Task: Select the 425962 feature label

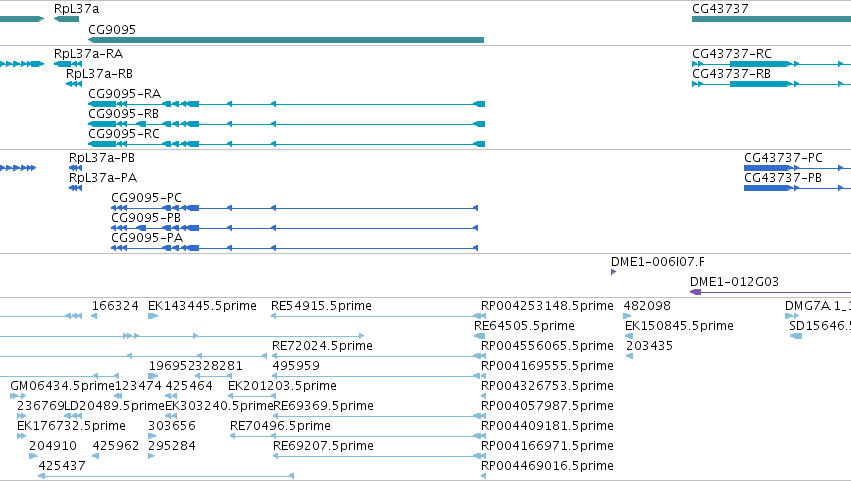Action: click(116, 447)
